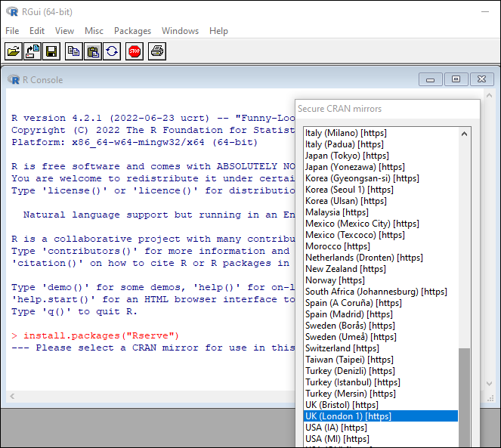Click highlighted 'UK (London 1) [https]' entry
The image size is (501, 448).
381,416
